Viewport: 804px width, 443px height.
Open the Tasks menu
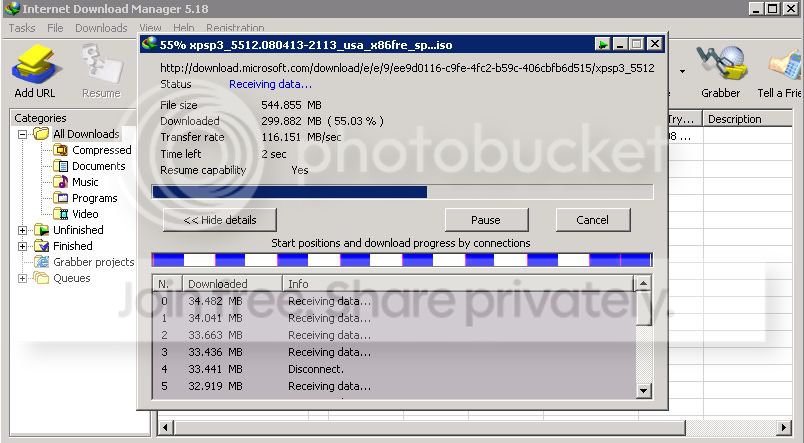point(22,28)
